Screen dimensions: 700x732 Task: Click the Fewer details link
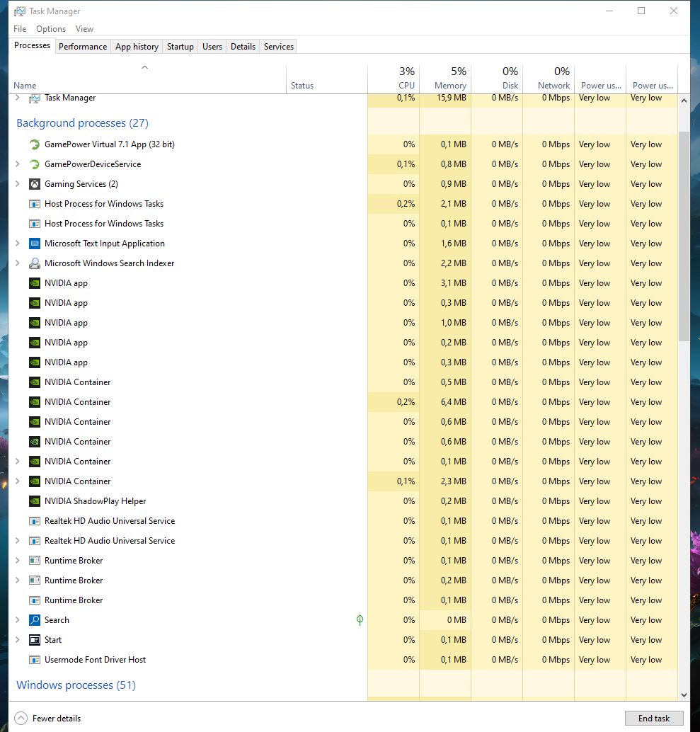tap(57, 719)
